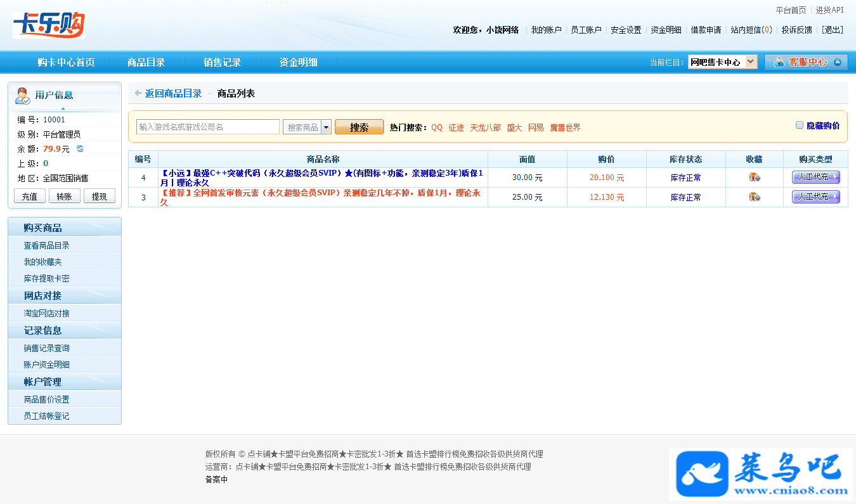Click the favorite icon for product 4
Screen dimensions: 856x504
(754, 178)
